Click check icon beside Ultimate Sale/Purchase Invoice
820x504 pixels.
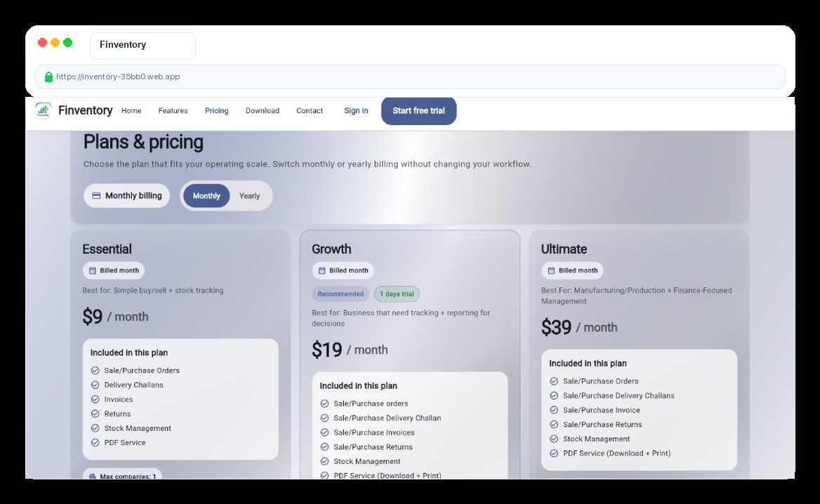tap(554, 411)
